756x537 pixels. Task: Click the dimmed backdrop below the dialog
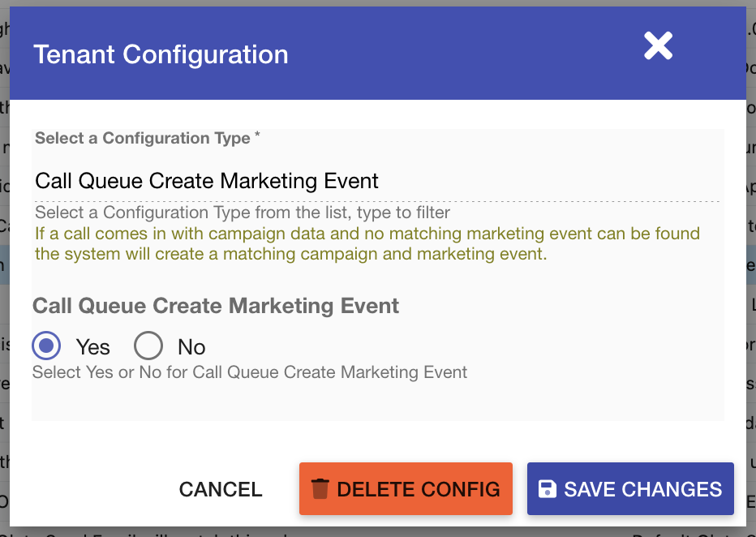coord(378,531)
